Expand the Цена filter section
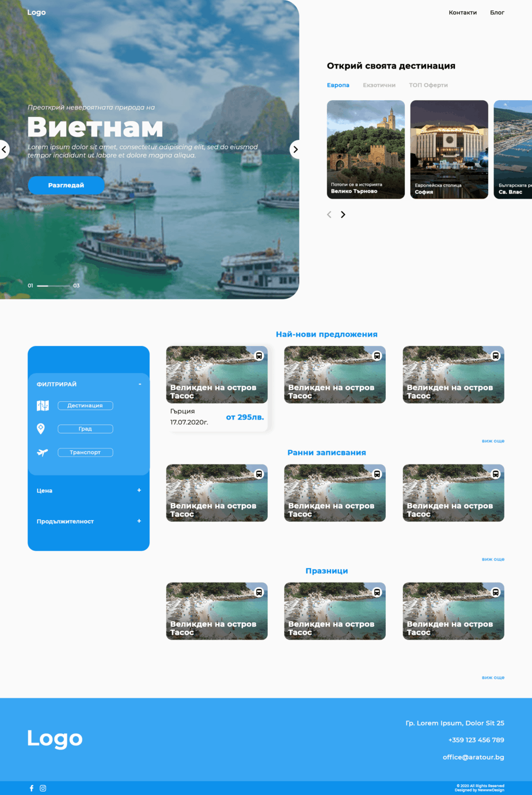532x795 pixels. [x=139, y=490]
